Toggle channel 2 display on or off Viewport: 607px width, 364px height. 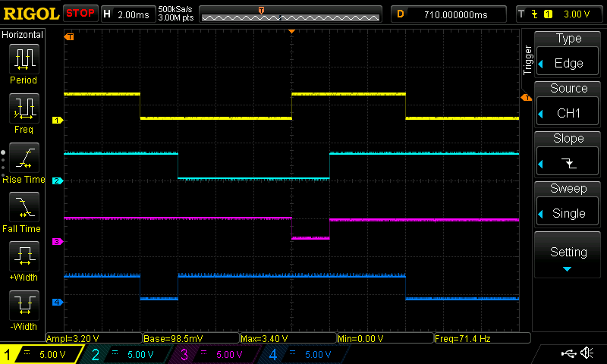tap(126, 354)
